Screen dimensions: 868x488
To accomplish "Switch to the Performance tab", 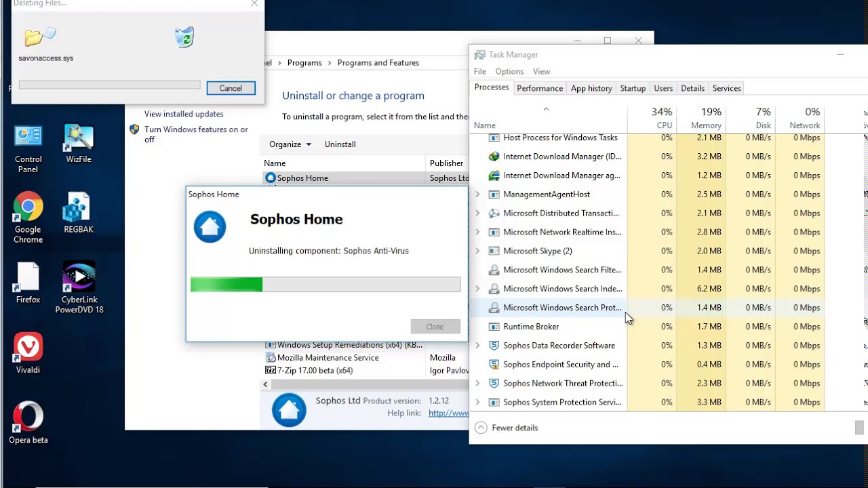I will (x=540, y=89).
